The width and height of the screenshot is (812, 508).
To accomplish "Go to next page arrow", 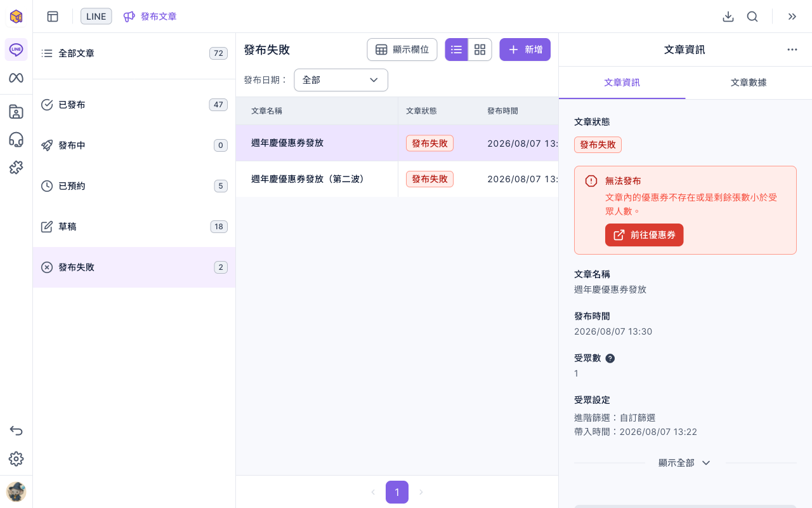I will [x=421, y=492].
